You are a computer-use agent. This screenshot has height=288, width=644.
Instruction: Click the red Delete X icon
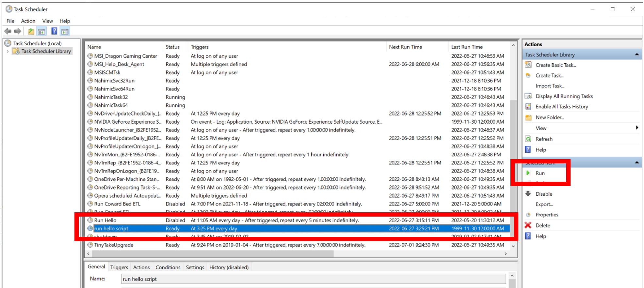pyautogui.click(x=528, y=225)
